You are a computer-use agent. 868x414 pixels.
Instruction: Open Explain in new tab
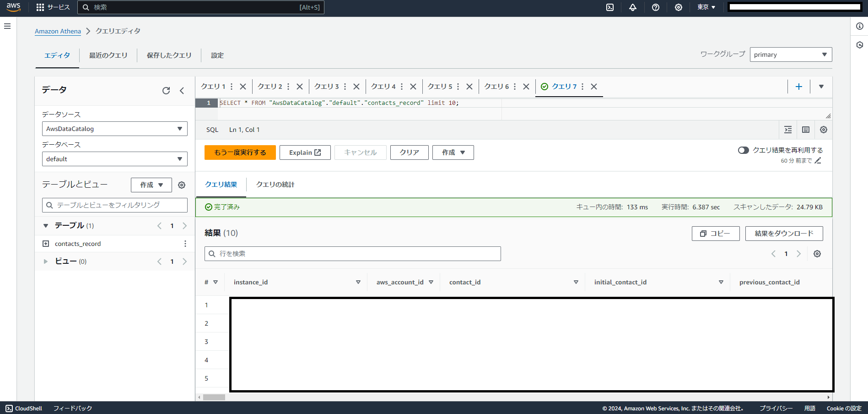[305, 153]
